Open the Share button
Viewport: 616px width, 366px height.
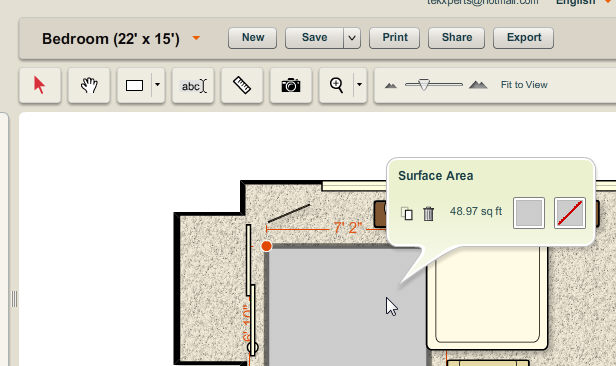456,38
